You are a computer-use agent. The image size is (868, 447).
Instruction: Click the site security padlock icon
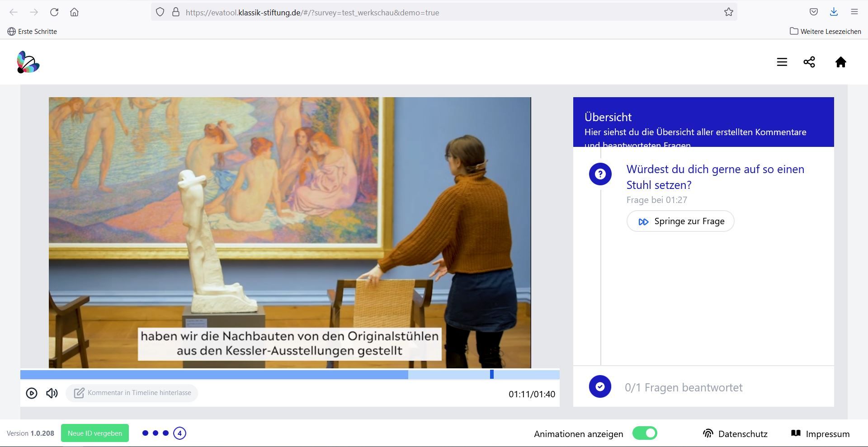(176, 12)
